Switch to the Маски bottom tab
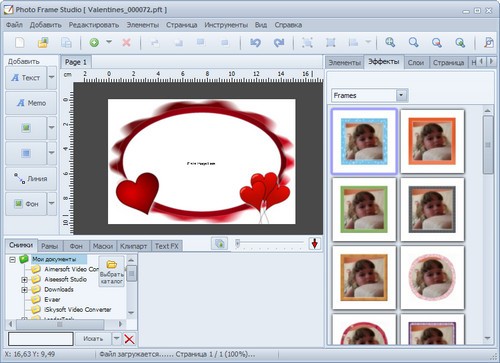Screen dimensions: 500x363 [103, 246]
